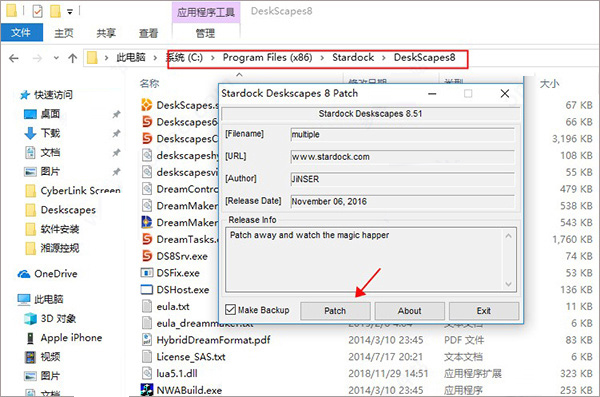
Task: Switch to the 查看 ribbon tab
Action: coord(148,33)
